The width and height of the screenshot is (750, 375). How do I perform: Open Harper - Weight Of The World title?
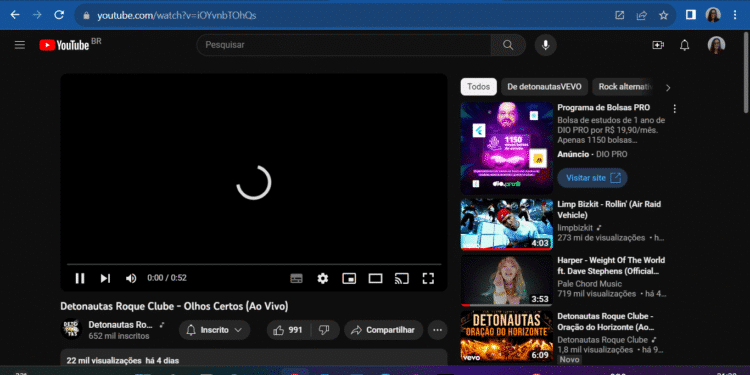pos(611,266)
